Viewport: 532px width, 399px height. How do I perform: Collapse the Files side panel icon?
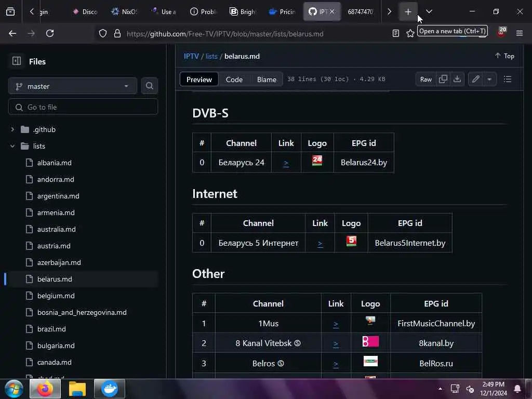point(16,61)
